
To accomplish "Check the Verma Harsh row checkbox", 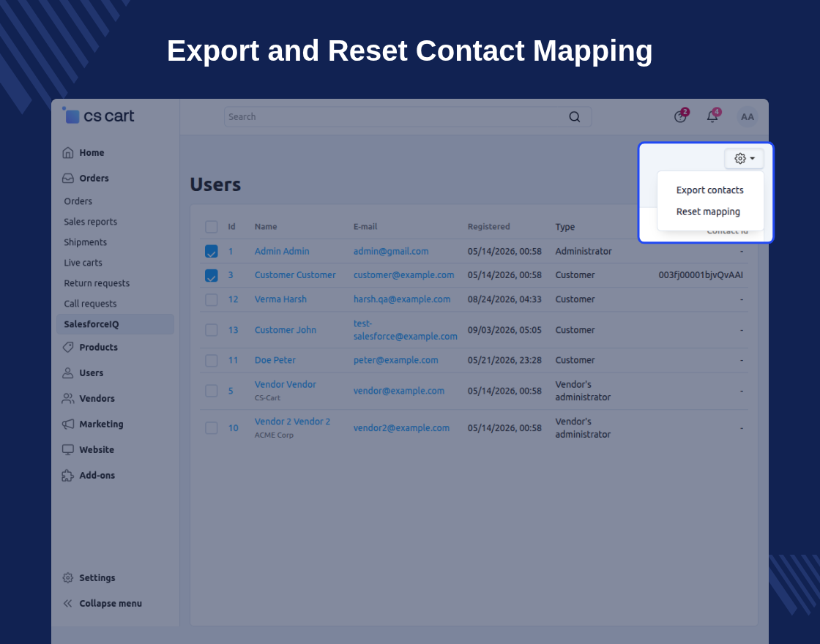I will [212, 299].
